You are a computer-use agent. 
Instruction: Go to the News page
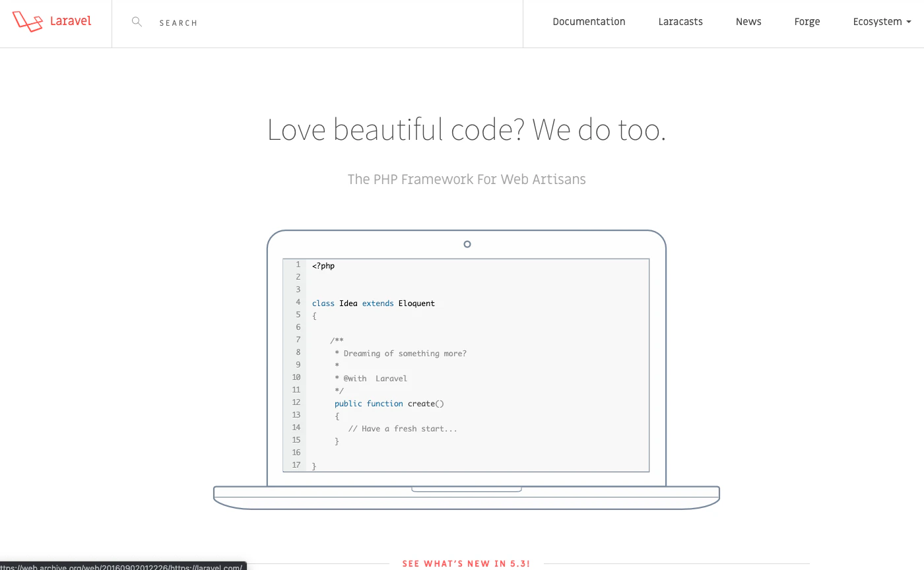point(748,22)
